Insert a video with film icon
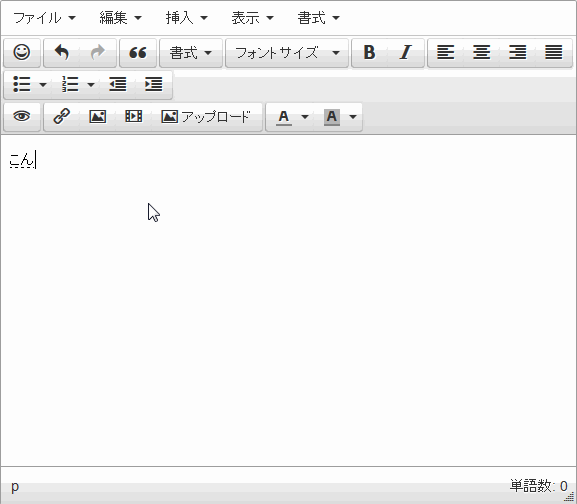This screenshot has height=504, width=577. point(134,117)
